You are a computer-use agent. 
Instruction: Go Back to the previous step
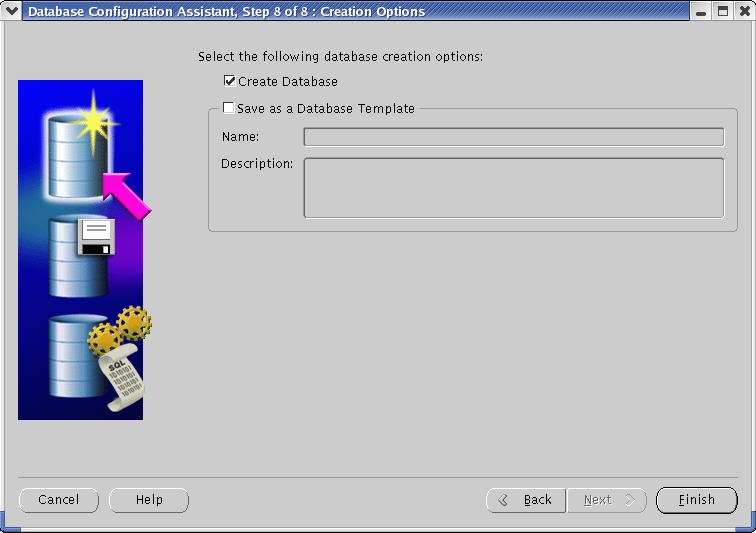(526, 500)
